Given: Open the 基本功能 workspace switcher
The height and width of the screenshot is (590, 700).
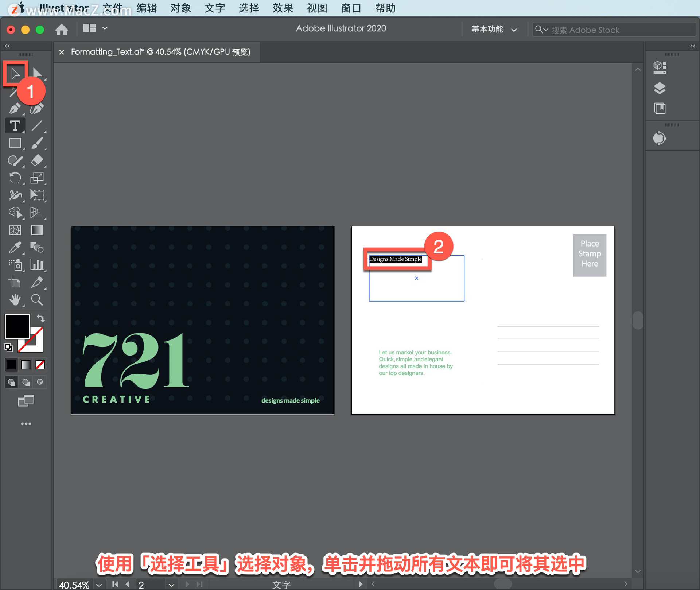Looking at the screenshot, I should click(494, 29).
